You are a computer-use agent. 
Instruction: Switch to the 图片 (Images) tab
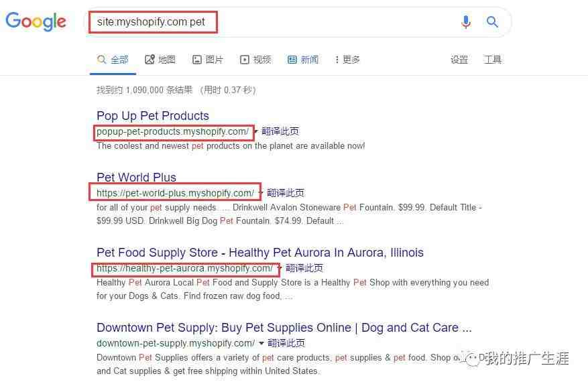(208, 60)
